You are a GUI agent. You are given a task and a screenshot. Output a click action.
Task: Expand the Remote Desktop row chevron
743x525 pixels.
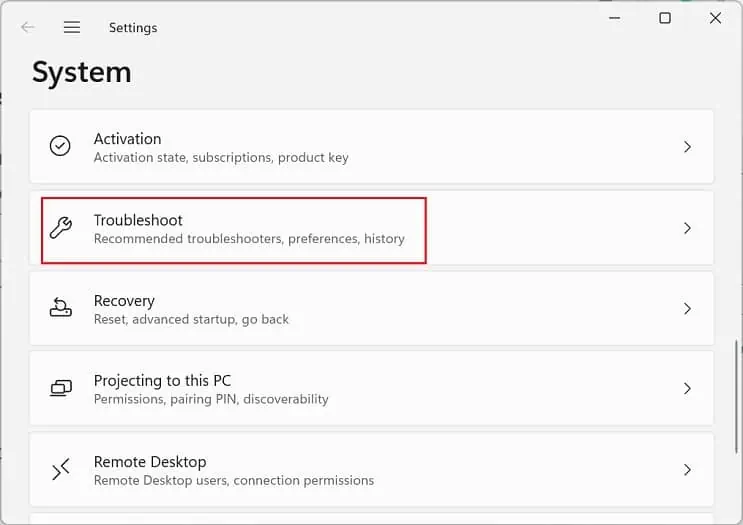tap(687, 469)
